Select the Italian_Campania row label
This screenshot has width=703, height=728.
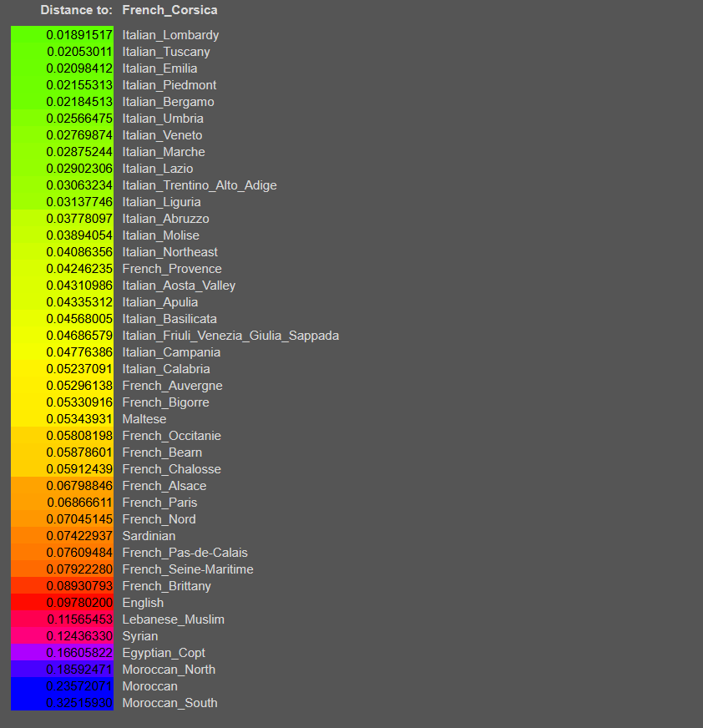click(x=171, y=353)
